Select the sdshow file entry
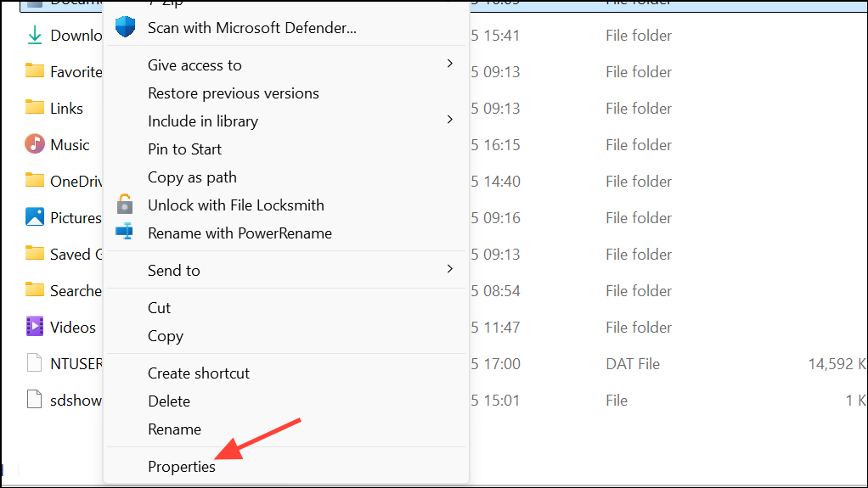The image size is (868, 488). [64, 400]
